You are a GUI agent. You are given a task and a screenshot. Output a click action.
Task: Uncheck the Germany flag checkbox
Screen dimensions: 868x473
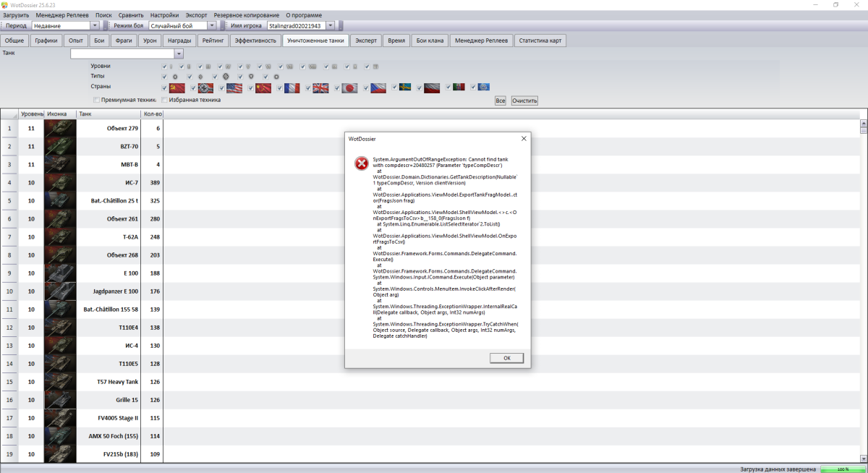(x=193, y=88)
